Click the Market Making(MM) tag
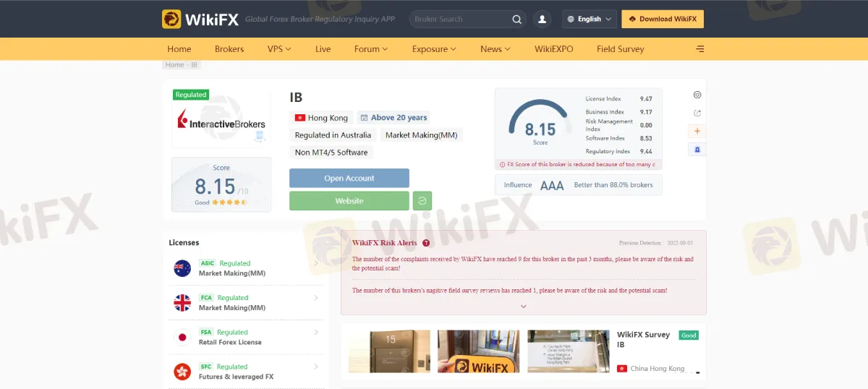This screenshot has width=868, height=389. coord(421,135)
